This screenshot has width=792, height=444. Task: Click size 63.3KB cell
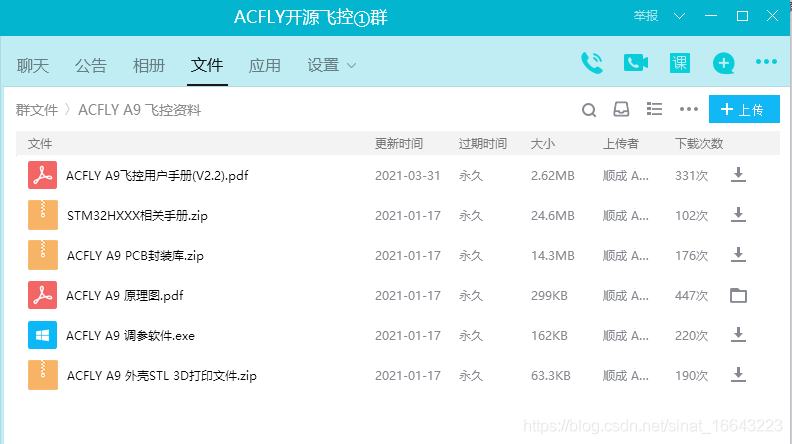tap(551, 375)
